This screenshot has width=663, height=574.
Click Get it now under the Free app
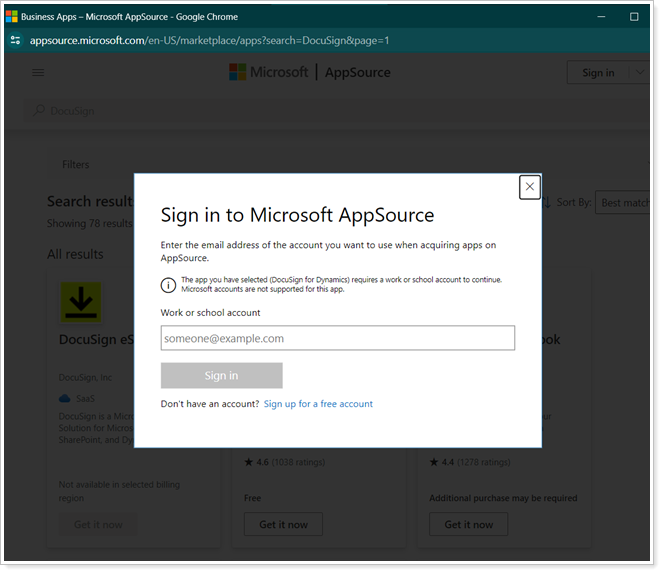tap(284, 524)
